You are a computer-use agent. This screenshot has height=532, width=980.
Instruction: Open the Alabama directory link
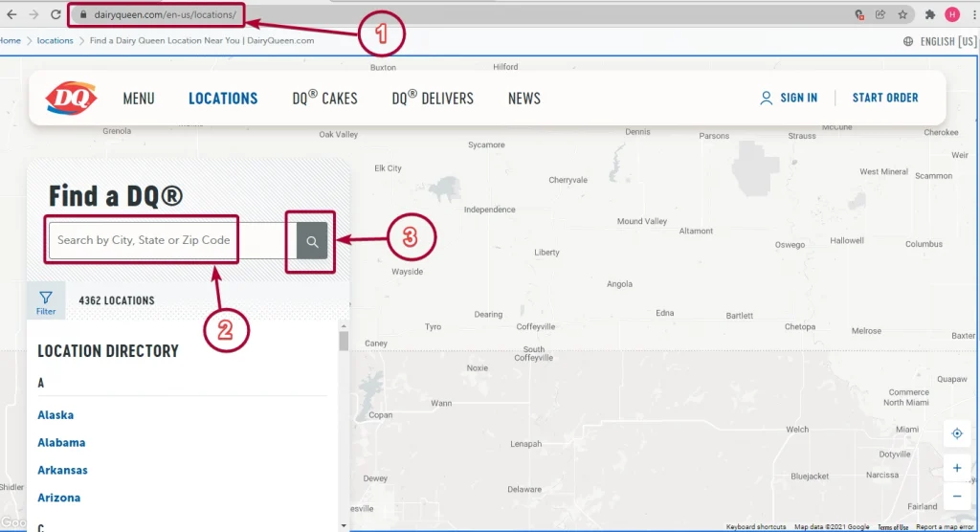[61, 443]
